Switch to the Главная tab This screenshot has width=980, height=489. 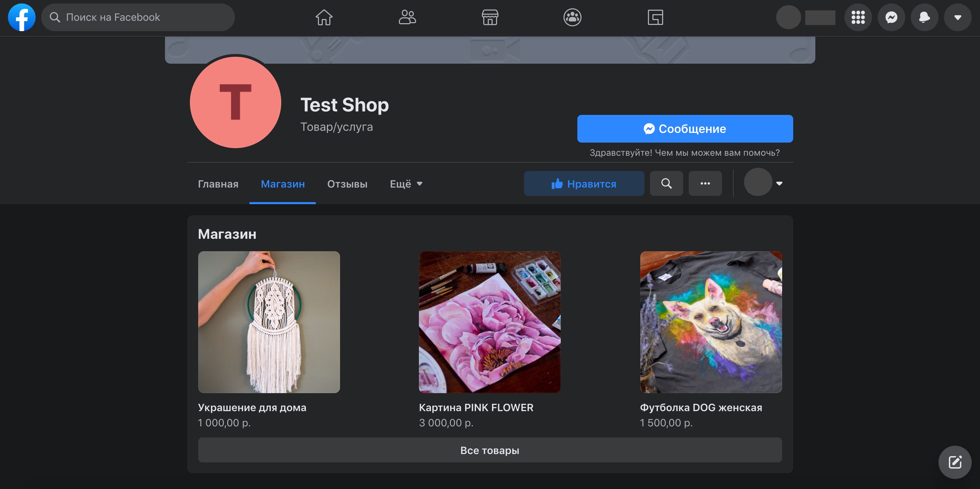tap(218, 184)
